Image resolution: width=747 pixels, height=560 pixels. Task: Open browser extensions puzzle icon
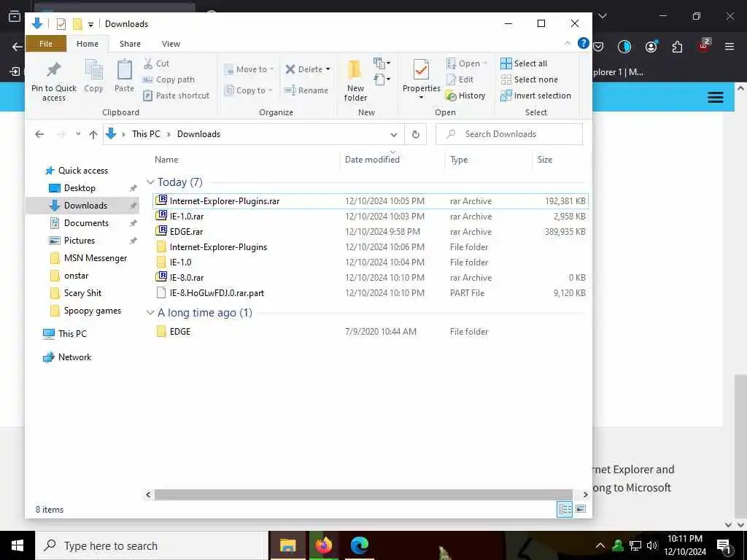[x=677, y=46]
